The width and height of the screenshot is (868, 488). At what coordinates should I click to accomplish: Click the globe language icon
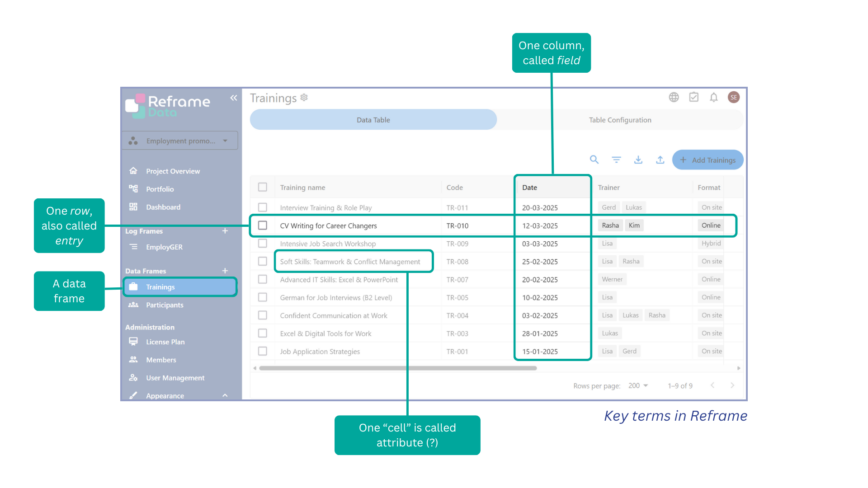(674, 97)
